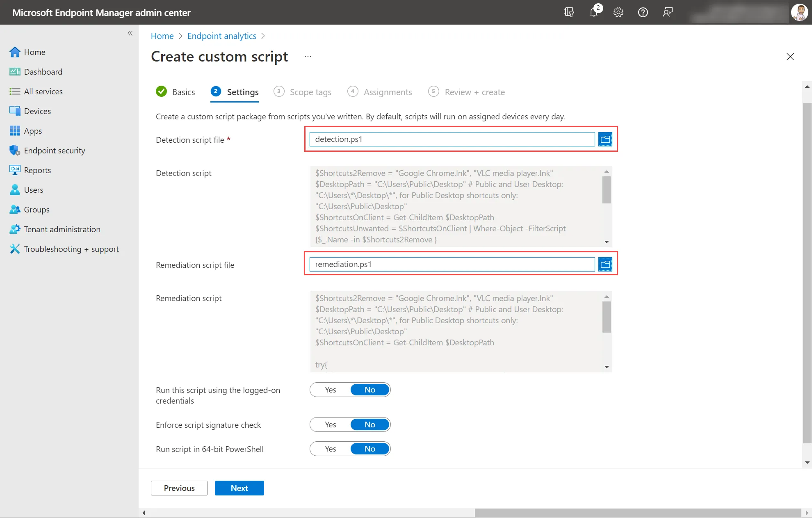Go to the Scope tags step
Viewport: 812px width, 518px height.
[x=303, y=92]
